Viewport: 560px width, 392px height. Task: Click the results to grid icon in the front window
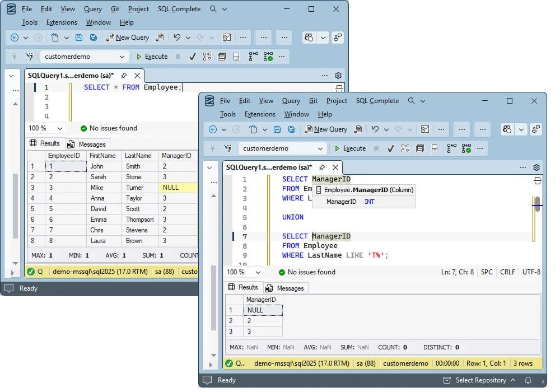coord(420,148)
